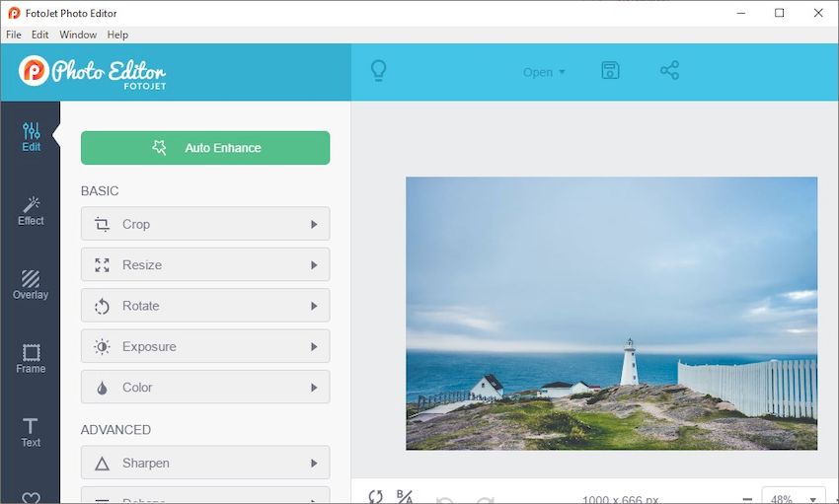Click the Auto Enhance button
The width and height of the screenshot is (839, 504).
(x=205, y=148)
